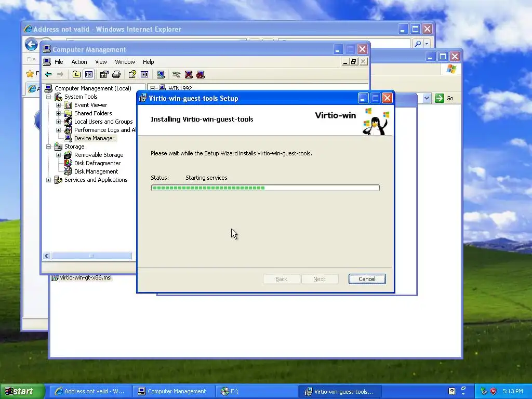Click the Internet Explorer title bar icon
This screenshot has width=532, height=399.
tap(28, 29)
